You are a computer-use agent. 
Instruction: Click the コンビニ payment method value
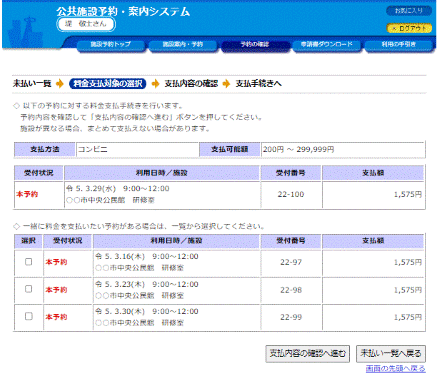point(93,149)
